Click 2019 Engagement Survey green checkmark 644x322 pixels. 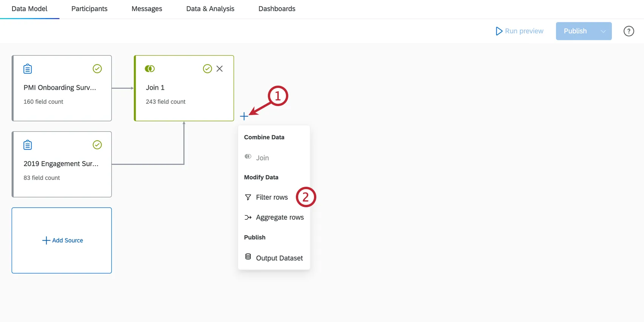[97, 145]
